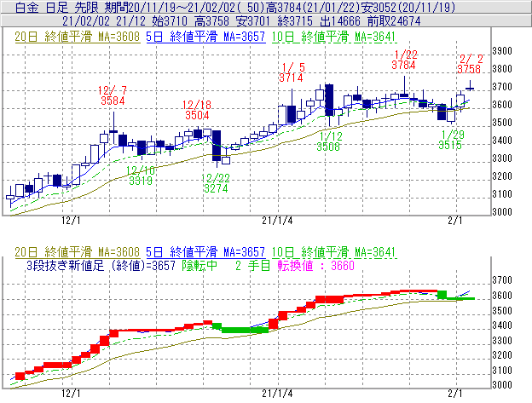Click the 始3710 open value in header
The width and height of the screenshot is (532, 403).
(170, 21)
